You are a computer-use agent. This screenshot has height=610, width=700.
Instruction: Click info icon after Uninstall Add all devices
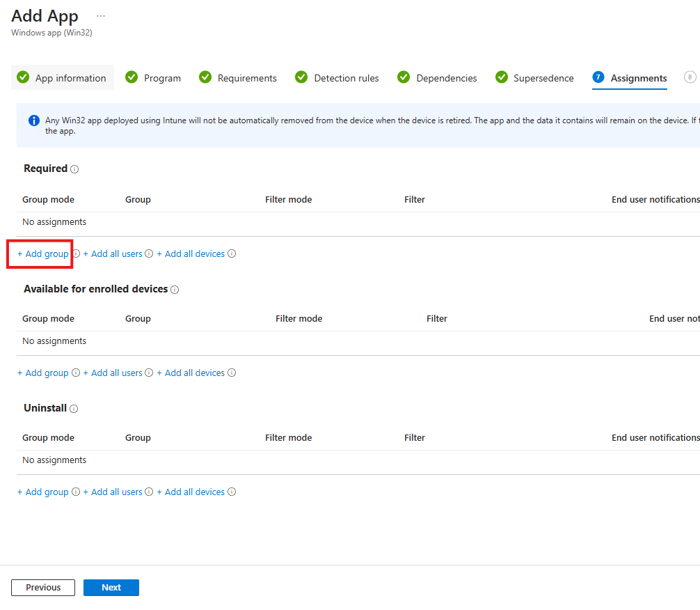232,492
